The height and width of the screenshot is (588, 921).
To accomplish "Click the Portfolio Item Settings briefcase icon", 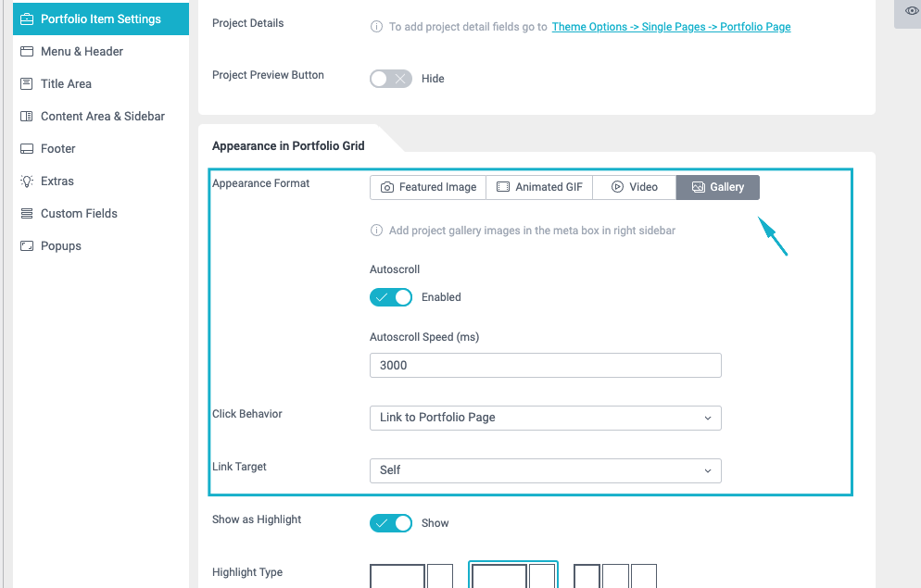I will coord(27,19).
